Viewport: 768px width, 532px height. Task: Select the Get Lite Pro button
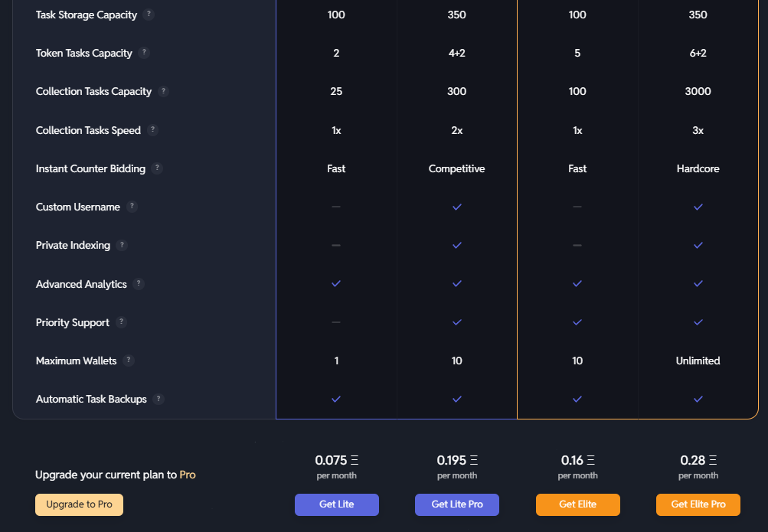click(457, 504)
